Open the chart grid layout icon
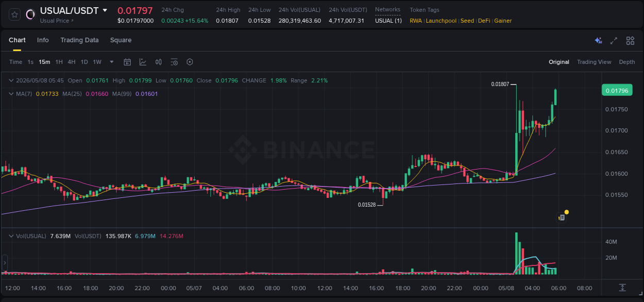The height and width of the screenshot is (302, 644). (630, 40)
